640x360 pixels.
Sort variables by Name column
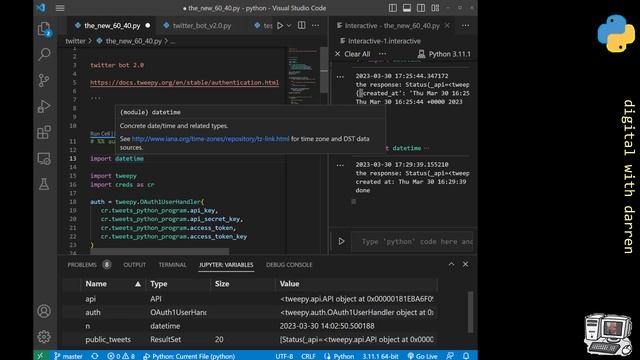[x=112, y=284]
